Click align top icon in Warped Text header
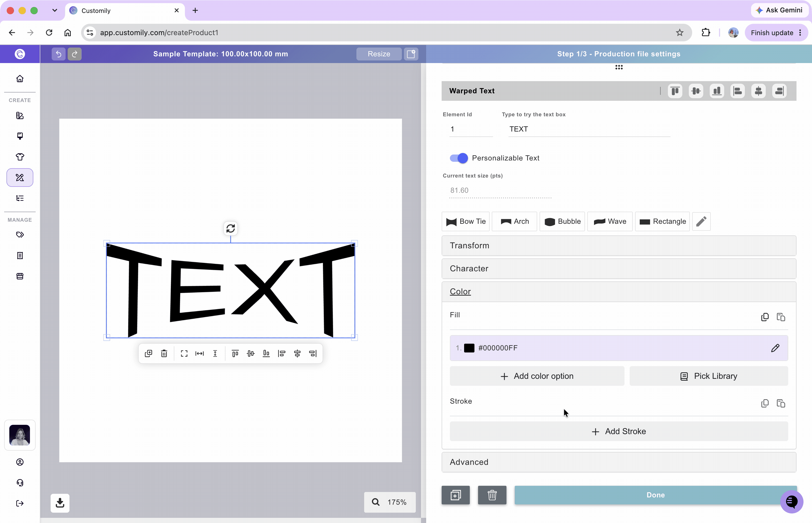The width and height of the screenshot is (812, 523). point(675,91)
